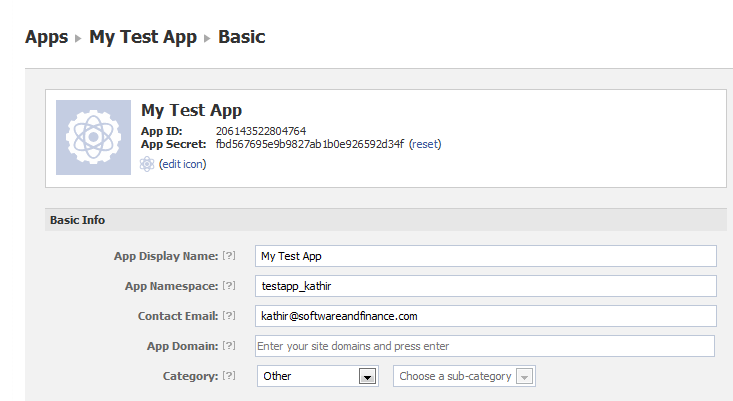Click the reset link for App Secret
This screenshot has width=733, height=401.
(x=424, y=144)
